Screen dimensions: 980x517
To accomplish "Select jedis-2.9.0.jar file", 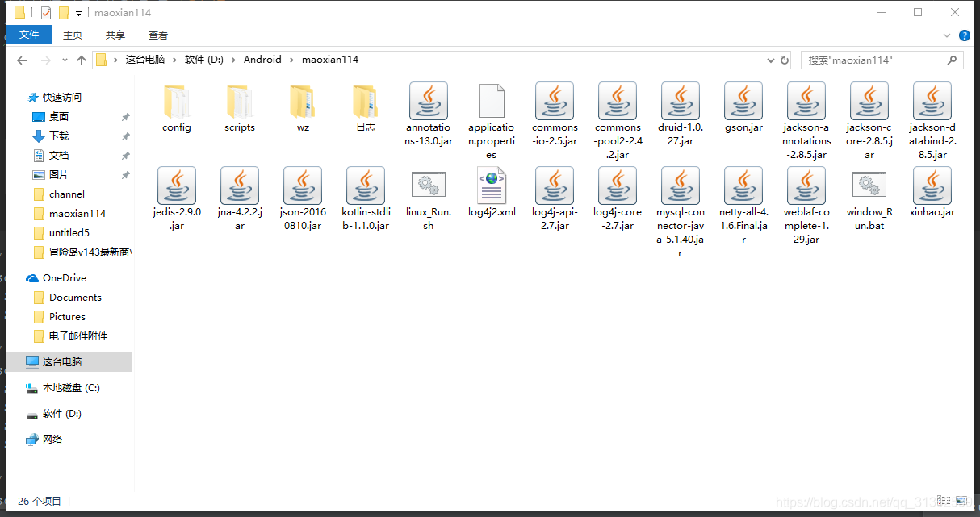I will point(177,199).
